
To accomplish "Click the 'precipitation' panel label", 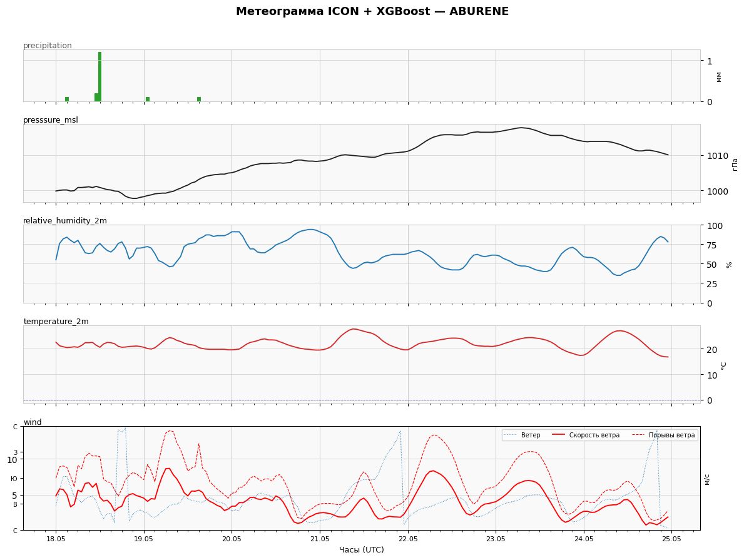I will [48, 46].
